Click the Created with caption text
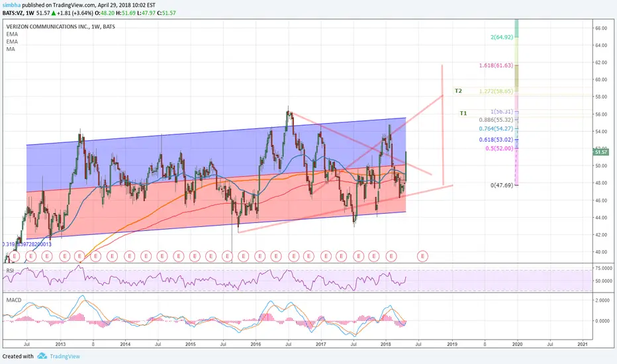The height and width of the screenshot is (364, 617). 18,356
